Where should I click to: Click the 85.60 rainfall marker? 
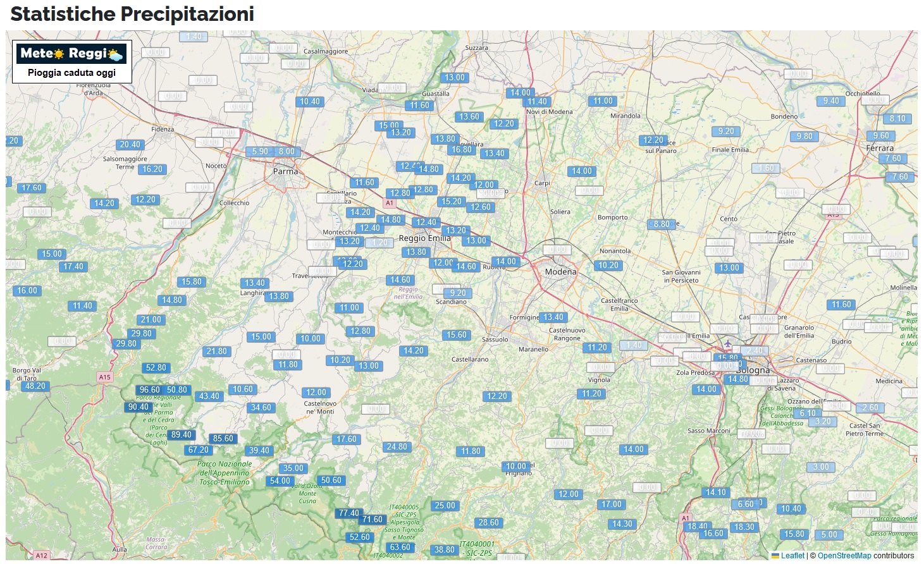coord(223,439)
